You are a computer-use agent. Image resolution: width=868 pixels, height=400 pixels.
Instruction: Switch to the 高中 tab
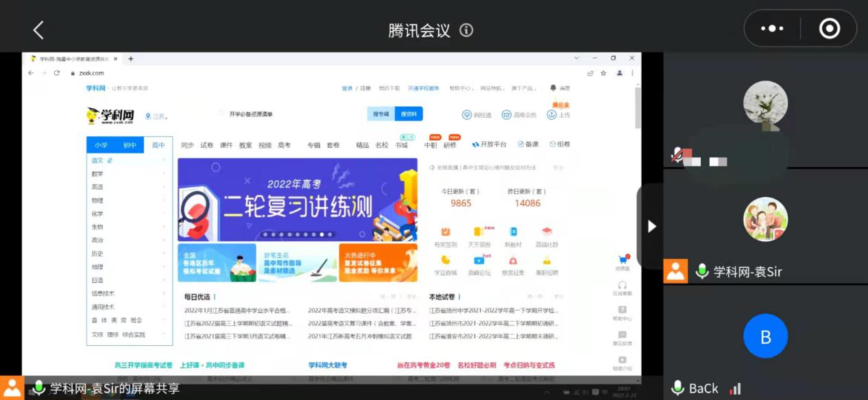(x=158, y=145)
